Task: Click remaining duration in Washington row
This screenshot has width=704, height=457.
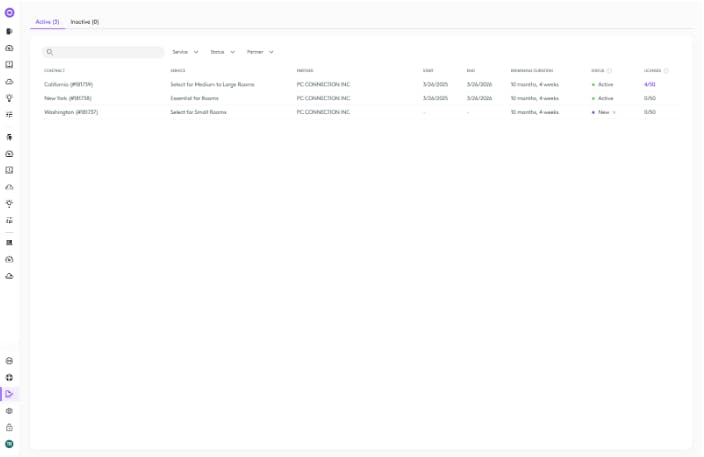Action: click(535, 112)
